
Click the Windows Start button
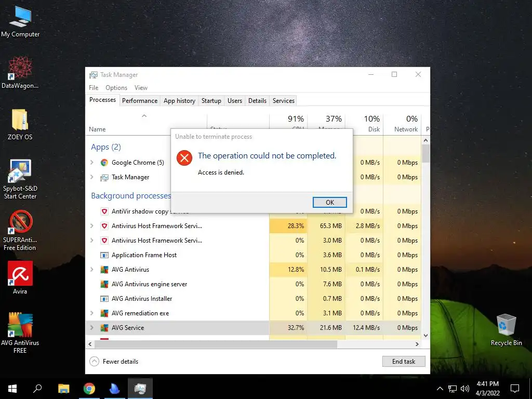(x=12, y=389)
